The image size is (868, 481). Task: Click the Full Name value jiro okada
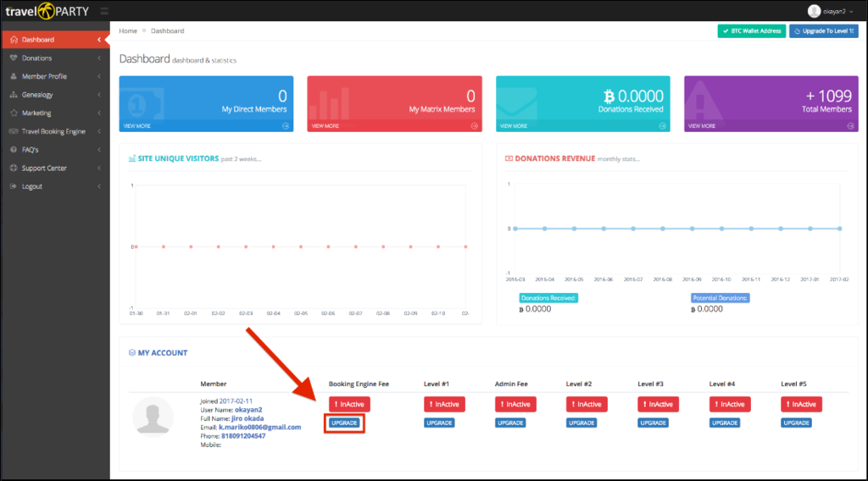click(x=248, y=418)
